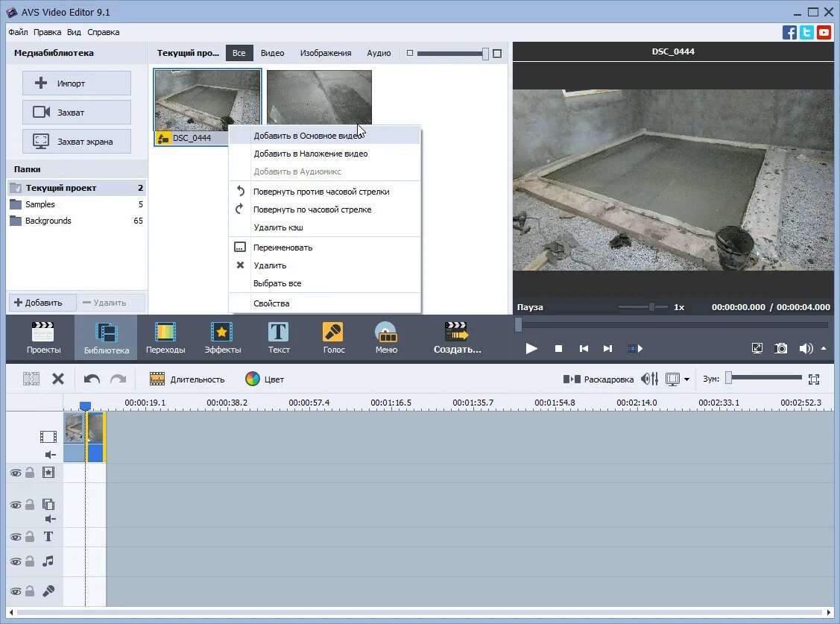Screen dimensions: 840x624
Task: Open the Text (Текст) section
Action: (279, 338)
